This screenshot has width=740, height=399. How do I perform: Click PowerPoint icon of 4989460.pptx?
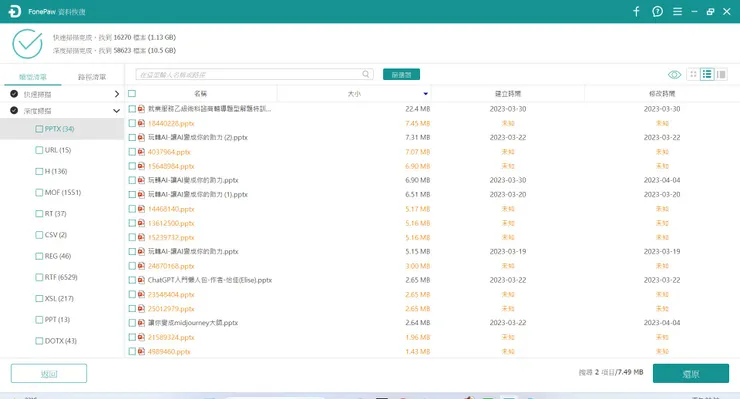coord(141,351)
